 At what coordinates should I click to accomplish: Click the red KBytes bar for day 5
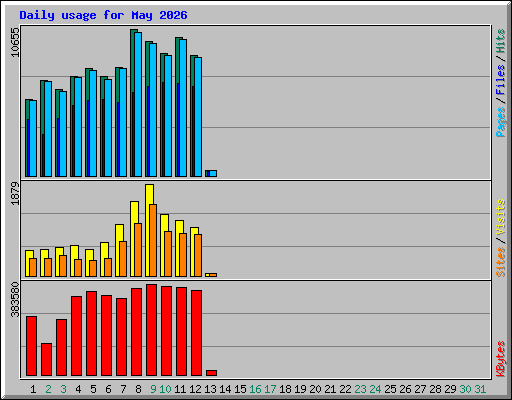coord(91,334)
